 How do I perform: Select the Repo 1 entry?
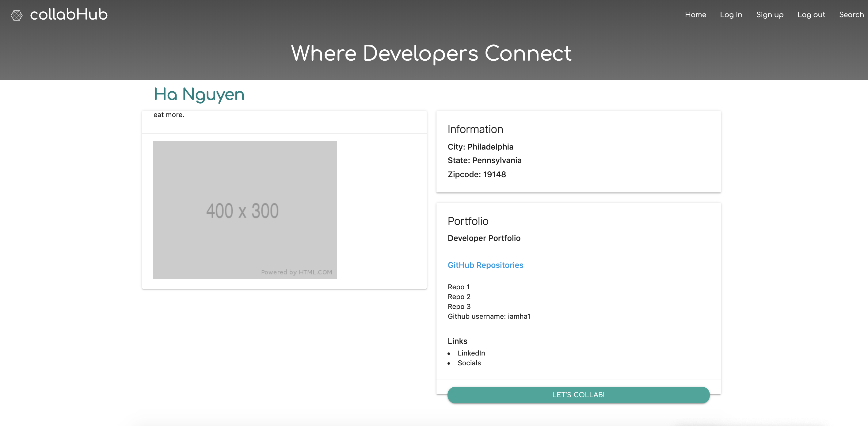tap(458, 287)
